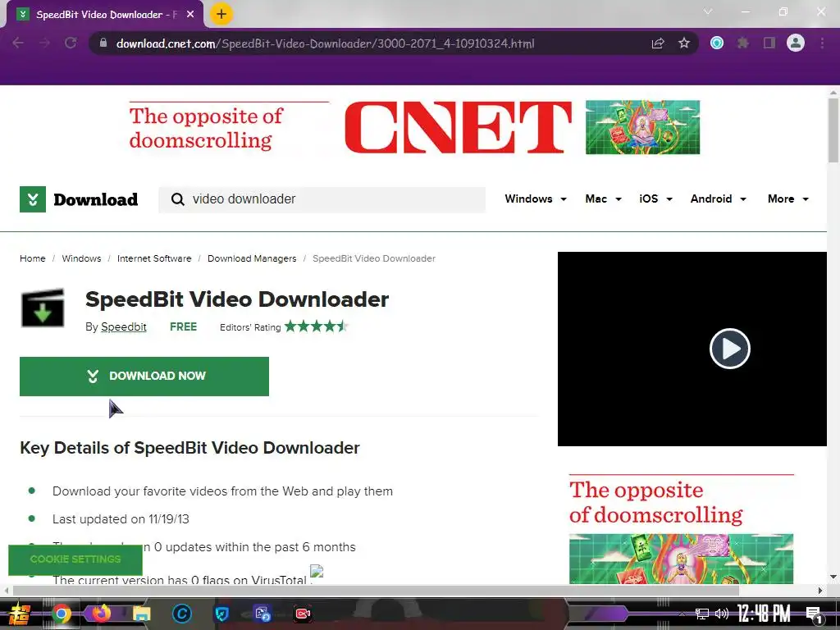The width and height of the screenshot is (840, 630).
Task: Click the Editors' Rating stars
Action: coord(316,326)
